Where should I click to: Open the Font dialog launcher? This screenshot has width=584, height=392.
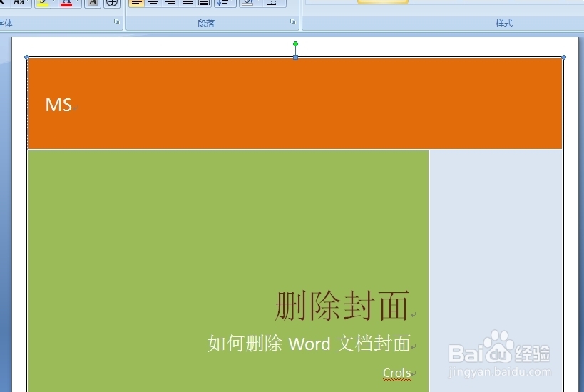point(116,21)
